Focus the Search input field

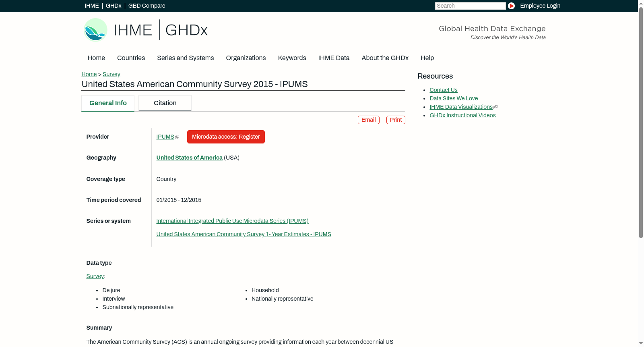[470, 6]
